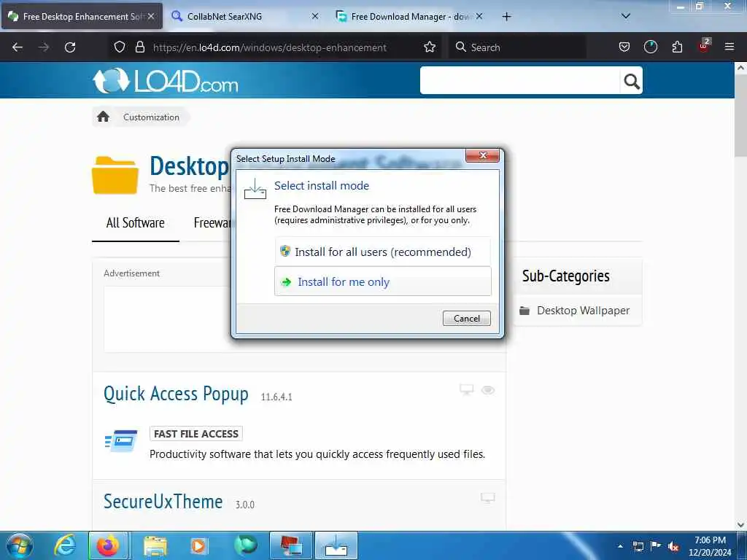Viewport: 747px width, 560px height.
Task: Click the muted volume tray icon
Action: coord(673,546)
